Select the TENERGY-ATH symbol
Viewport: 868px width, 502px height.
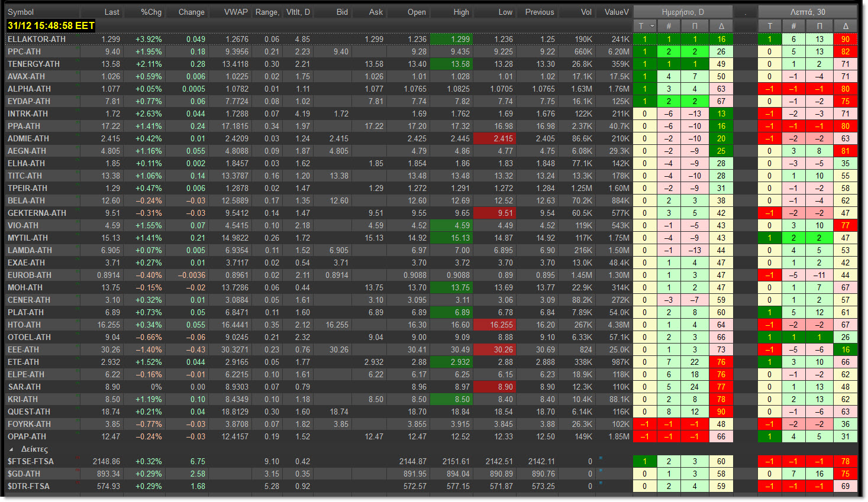coord(34,64)
